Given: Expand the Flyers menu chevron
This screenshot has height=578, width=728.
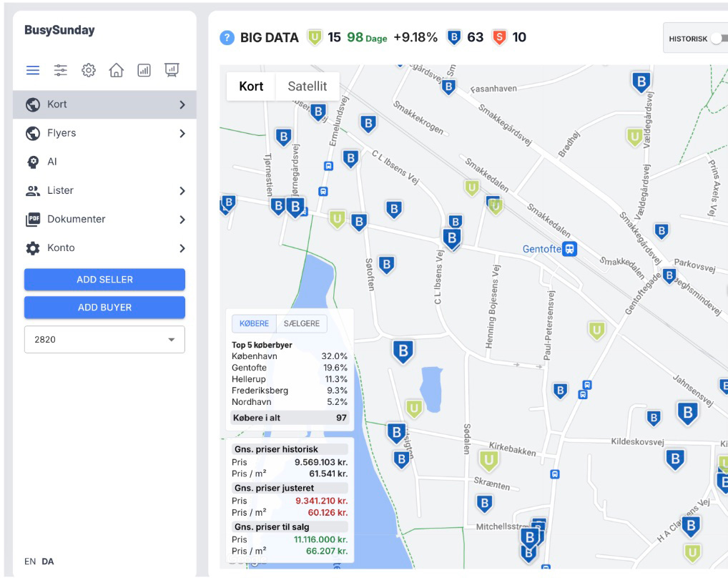Looking at the screenshot, I should click(x=182, y=133).
